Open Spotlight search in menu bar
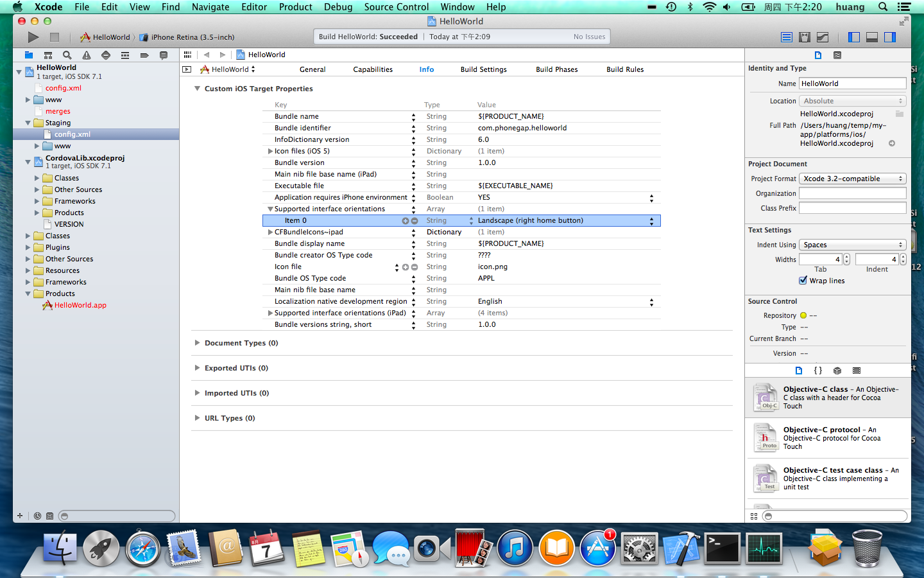 click(x=883, y=7)
